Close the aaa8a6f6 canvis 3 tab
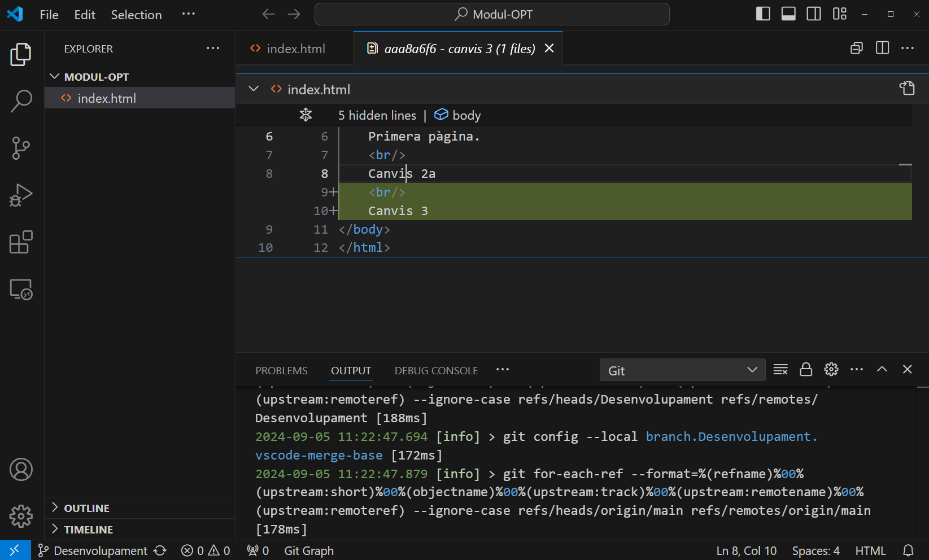 pyautogui.click(x=549, y=49)
